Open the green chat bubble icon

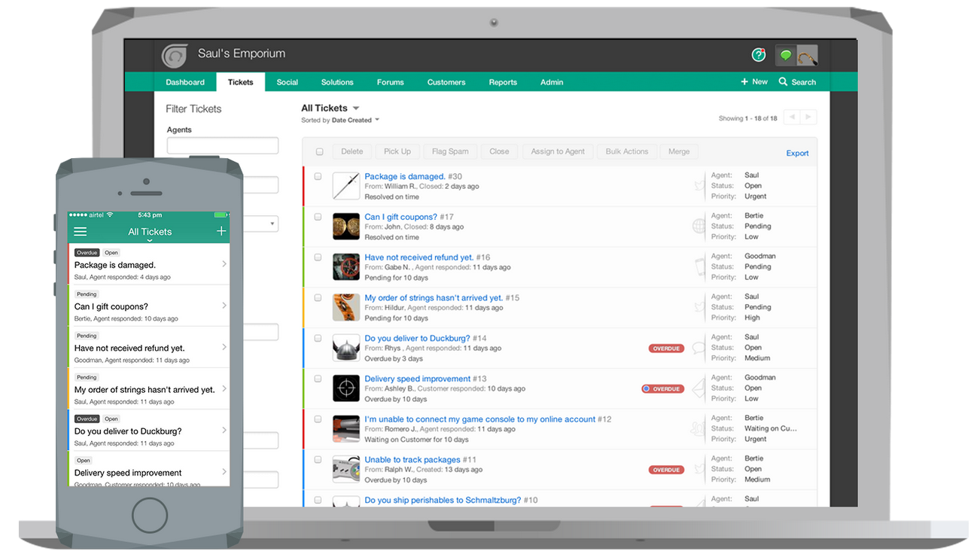tap(786, 55)
